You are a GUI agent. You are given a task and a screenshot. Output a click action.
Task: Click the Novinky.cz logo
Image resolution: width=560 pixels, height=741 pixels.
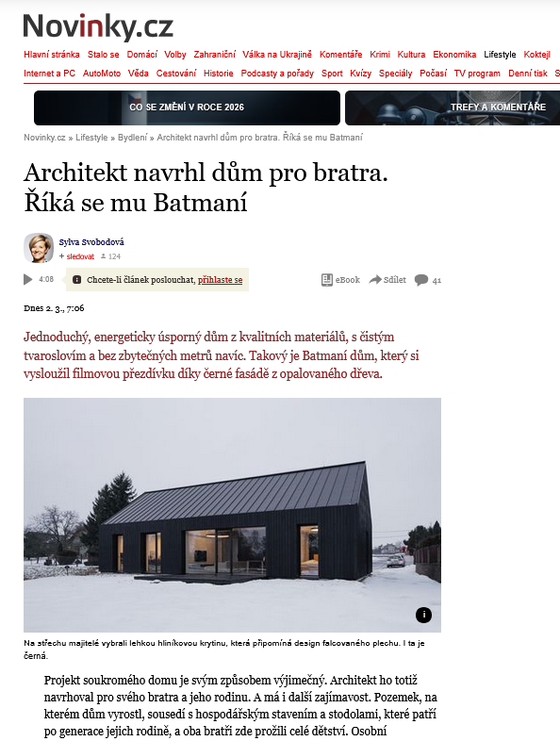click(98, 26)
